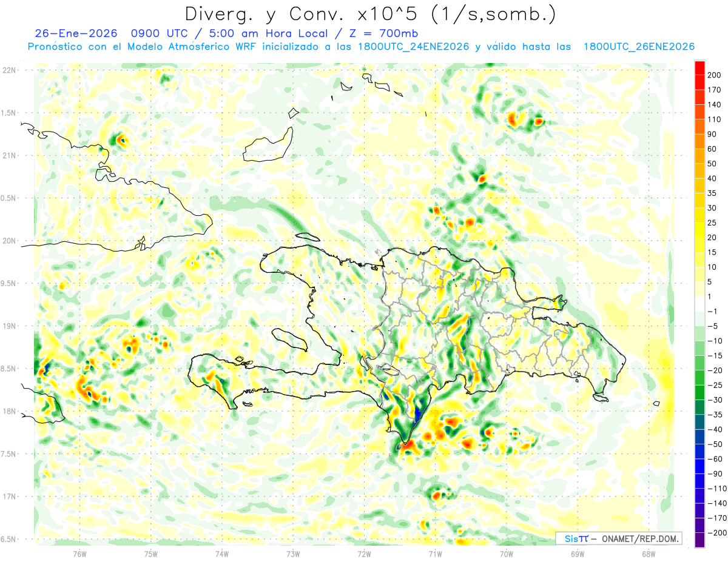
Task: Click the "21N" latitude label
Action: 9,155
